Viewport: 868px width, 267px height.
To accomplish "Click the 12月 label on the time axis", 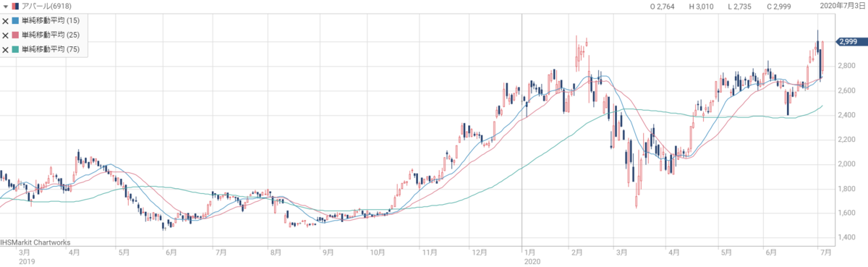I will 479,253.
